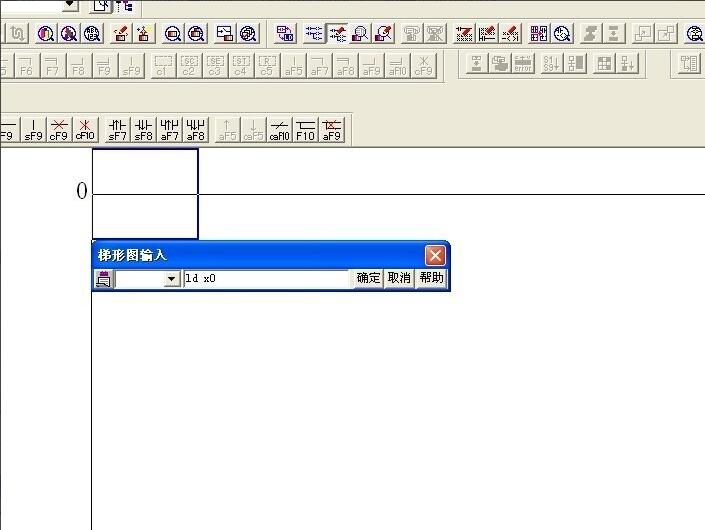Toggle continuous input icon in ladder dialog

coord(103,279)
